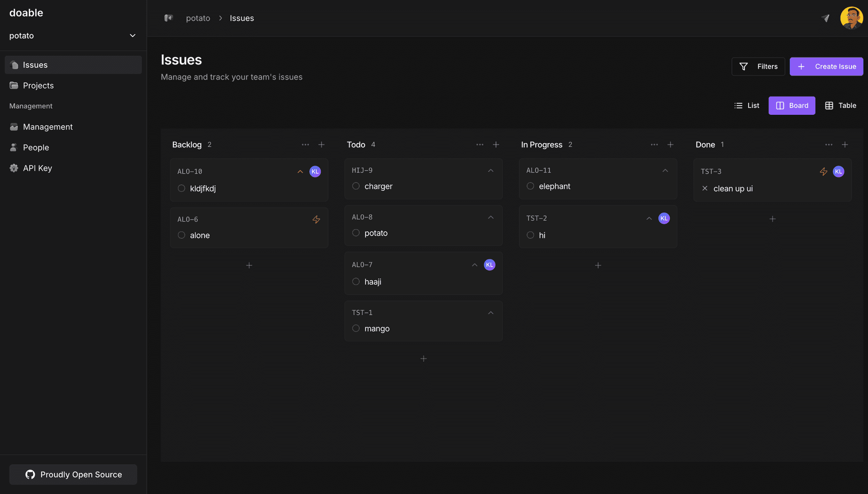
Task: Open the user profile avatar
Action: coord(851,18)
